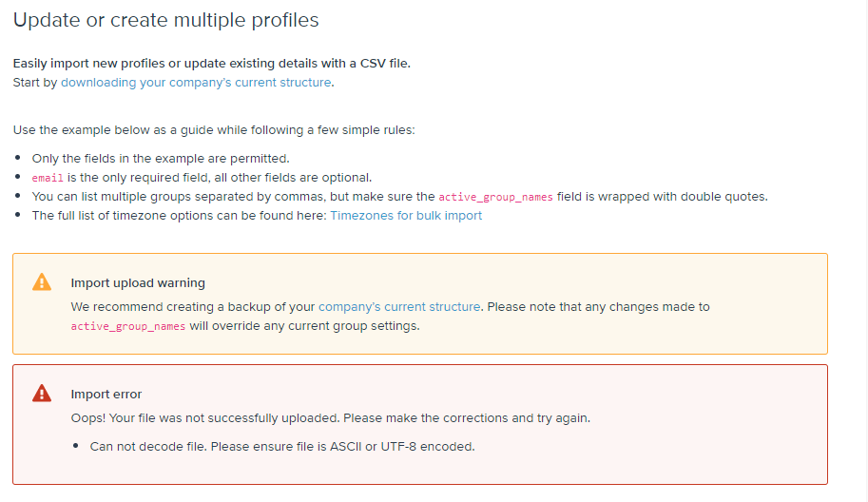
Task: Click the red error triangle icon
Action: click(x=42, y=393)
